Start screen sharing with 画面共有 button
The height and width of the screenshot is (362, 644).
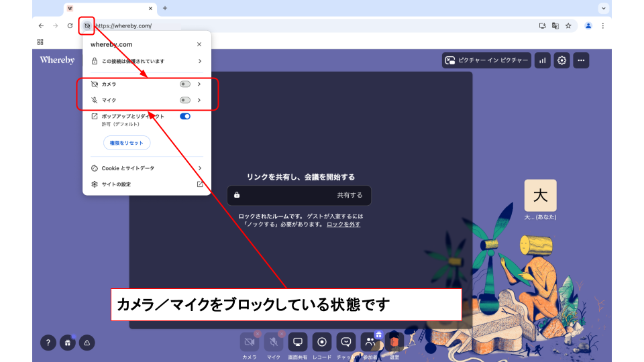pos(298,342)
